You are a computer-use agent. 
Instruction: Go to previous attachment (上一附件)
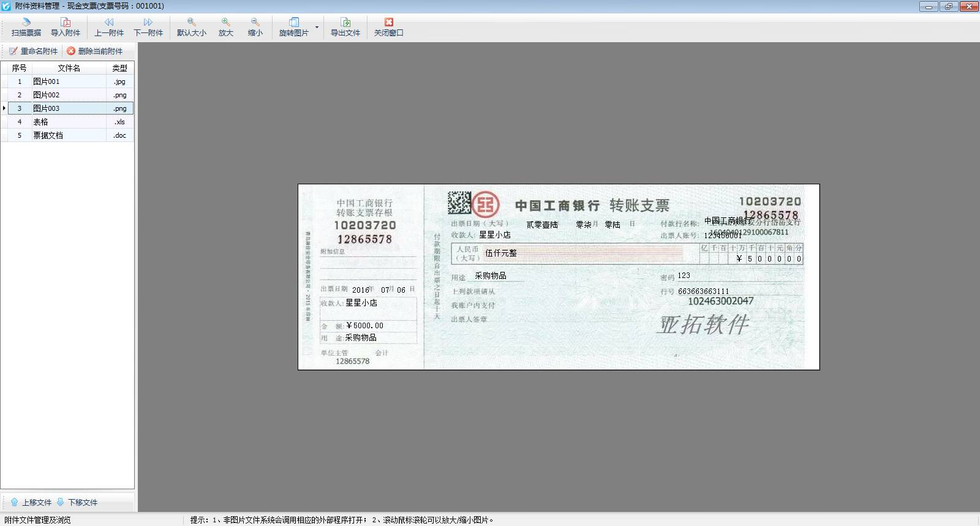click(109, 27)
